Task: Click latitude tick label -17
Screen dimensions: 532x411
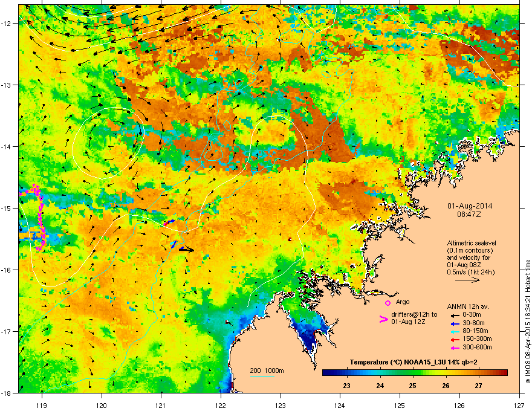Action: (x=6, y=331)
